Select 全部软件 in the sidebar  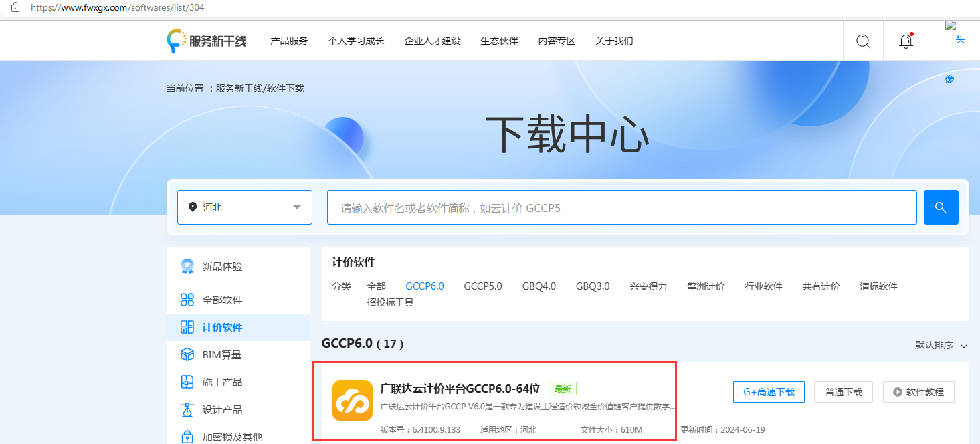(x=238, y=300)
